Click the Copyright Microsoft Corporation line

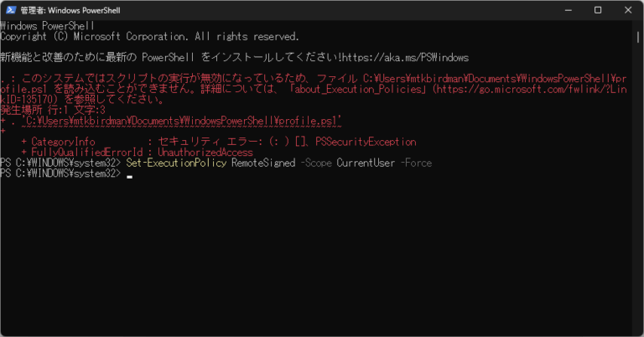coord(149,37)
